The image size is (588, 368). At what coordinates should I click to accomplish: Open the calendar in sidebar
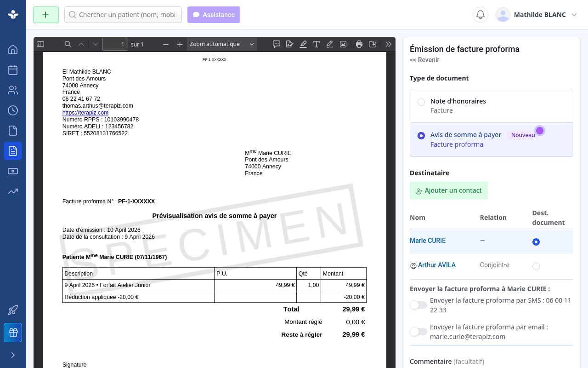coord(13,70)
